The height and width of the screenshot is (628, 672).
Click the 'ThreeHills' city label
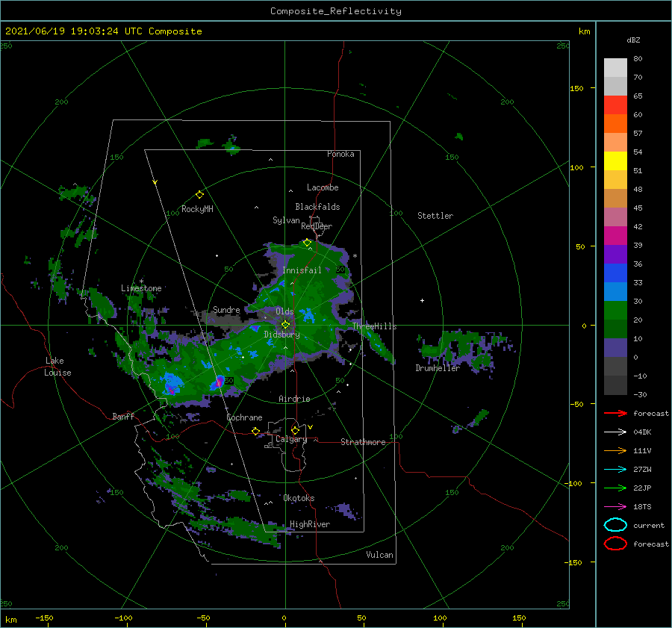(x=375, y=326)
